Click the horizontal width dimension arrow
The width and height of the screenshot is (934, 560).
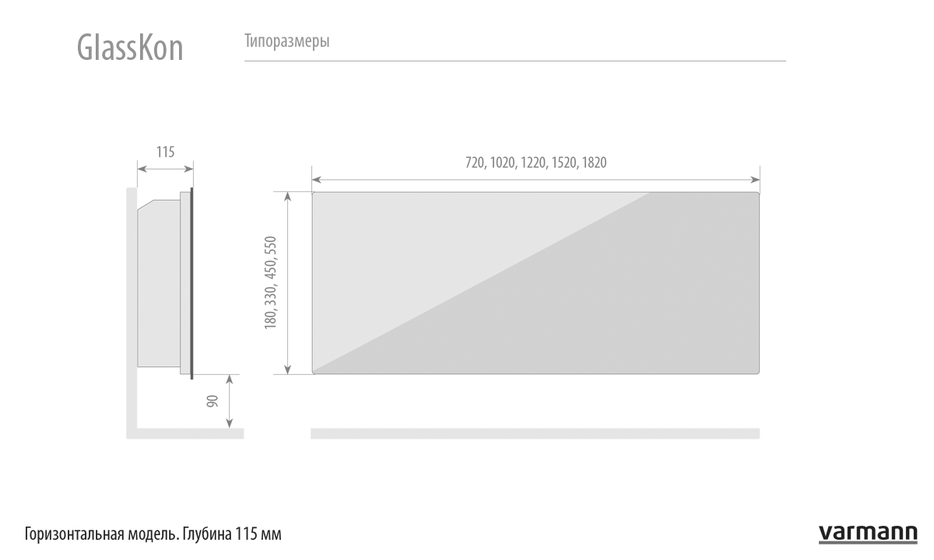[535, 180]
